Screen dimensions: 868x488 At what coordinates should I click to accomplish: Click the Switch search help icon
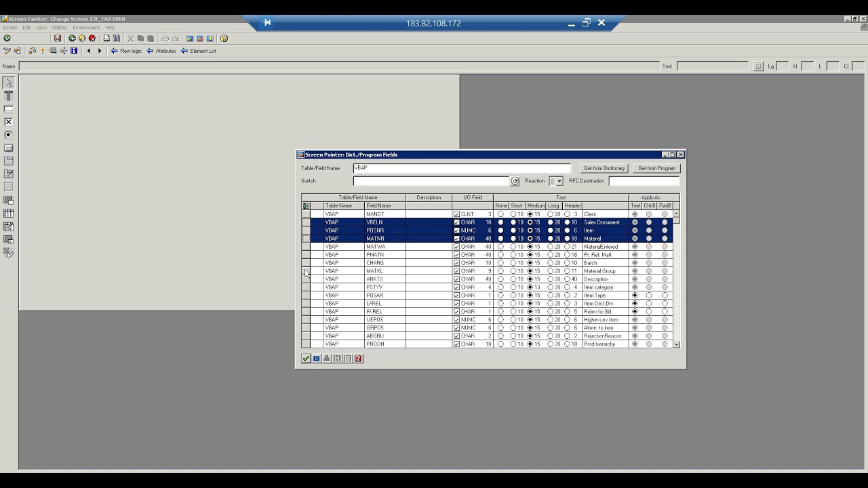click(x=515, y=181)
